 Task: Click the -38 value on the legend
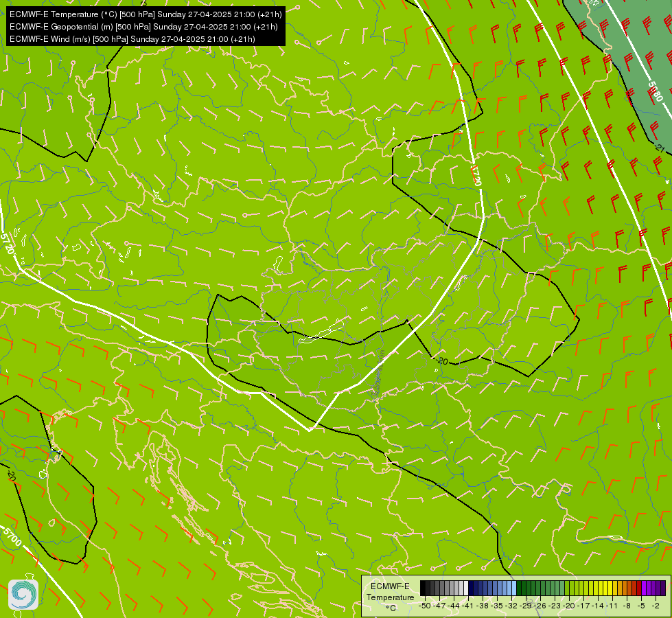coord(483,606)
